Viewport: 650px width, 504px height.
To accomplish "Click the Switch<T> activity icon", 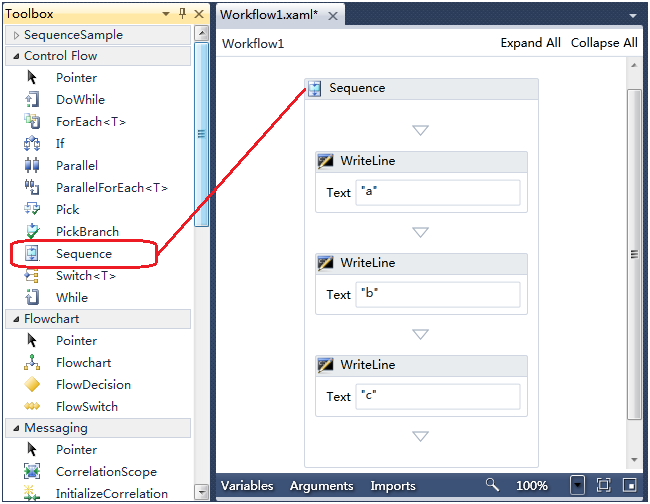I will coord(32,275).
